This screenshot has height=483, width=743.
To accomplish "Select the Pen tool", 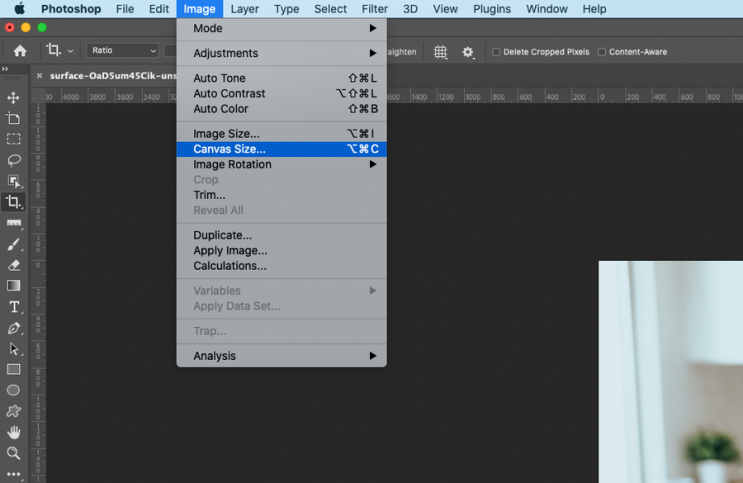I will (13, 328).
